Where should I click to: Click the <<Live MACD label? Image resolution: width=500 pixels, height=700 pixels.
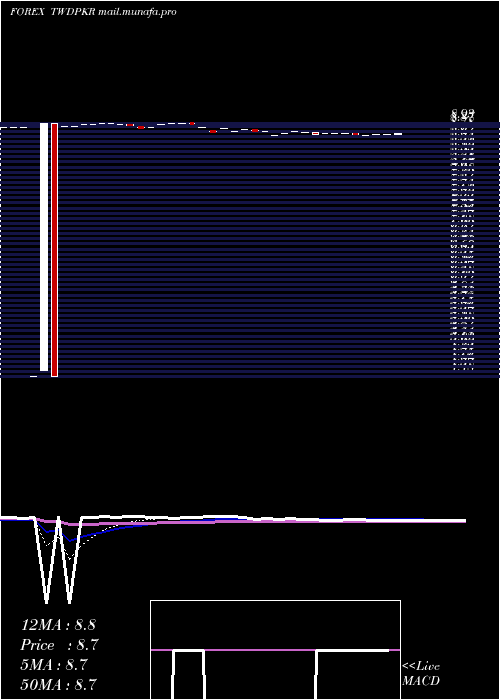(x=421, y=673)
